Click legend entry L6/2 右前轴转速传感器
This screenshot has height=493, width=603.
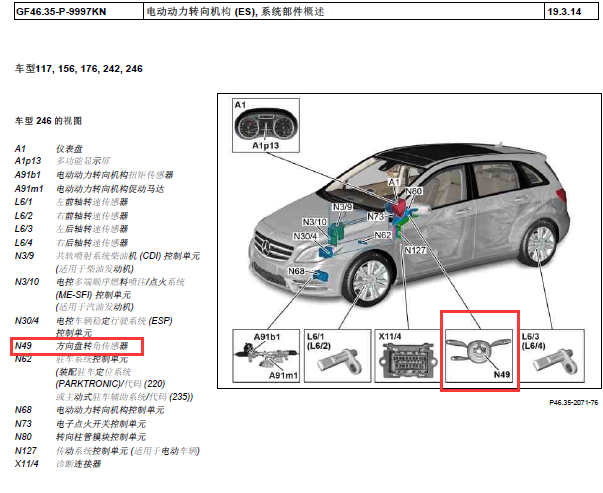point(72,216)
